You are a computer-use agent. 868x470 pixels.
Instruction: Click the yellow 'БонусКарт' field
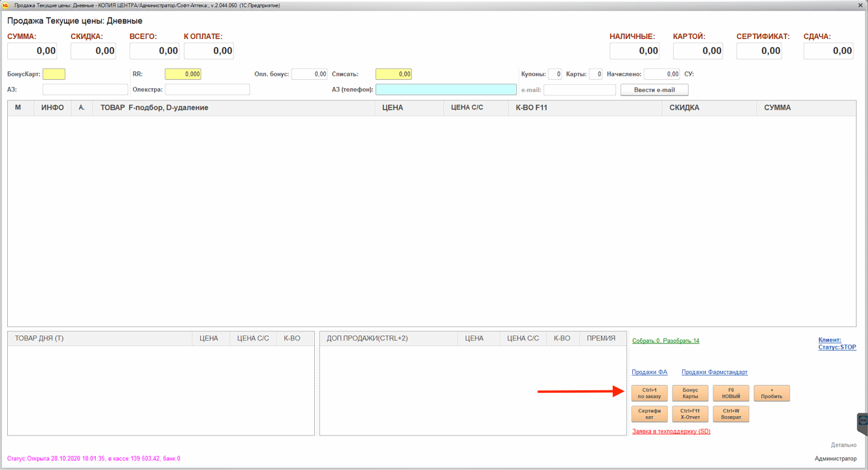click(x=54, y=75)
